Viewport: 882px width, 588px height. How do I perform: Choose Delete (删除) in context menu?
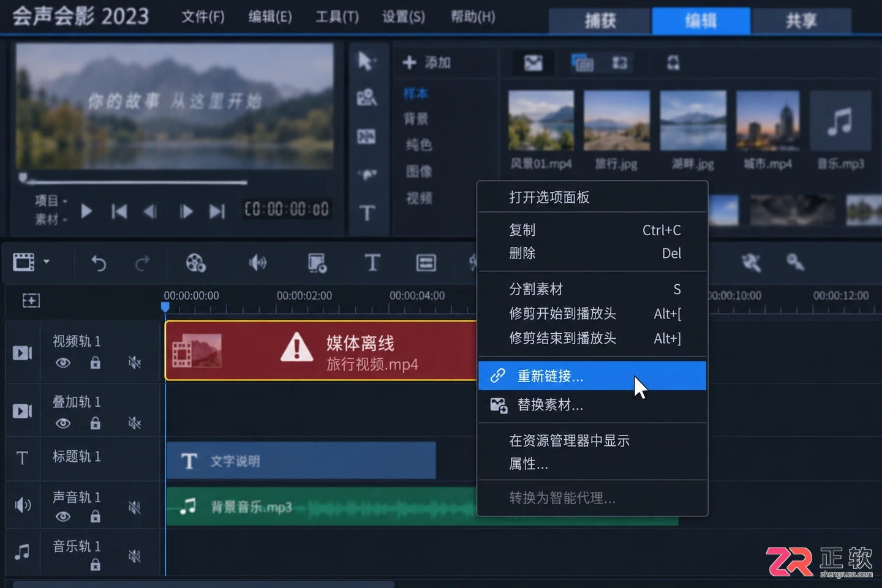pos(592,254)
